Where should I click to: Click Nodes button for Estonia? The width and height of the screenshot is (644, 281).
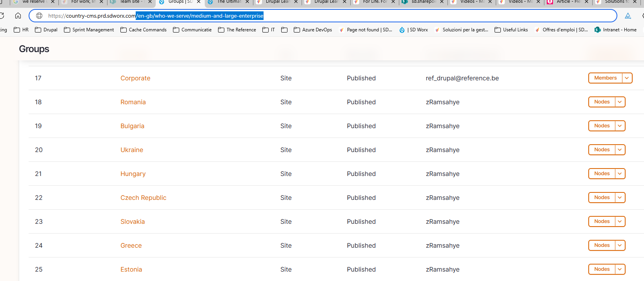click(602, 269)
